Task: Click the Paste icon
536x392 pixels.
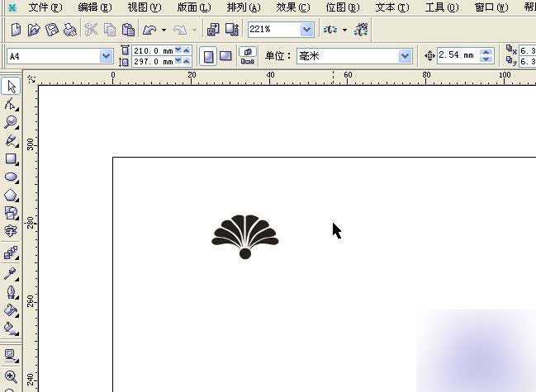Action: point(128,30)
